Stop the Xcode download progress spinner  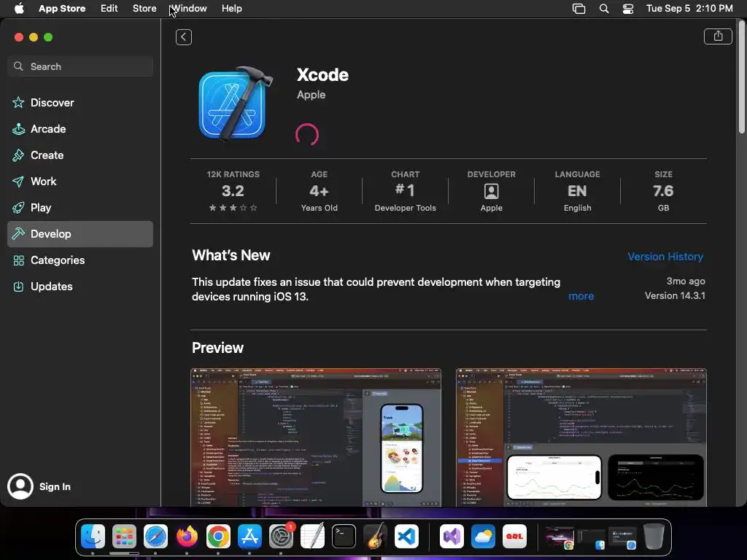click(307, 135)
